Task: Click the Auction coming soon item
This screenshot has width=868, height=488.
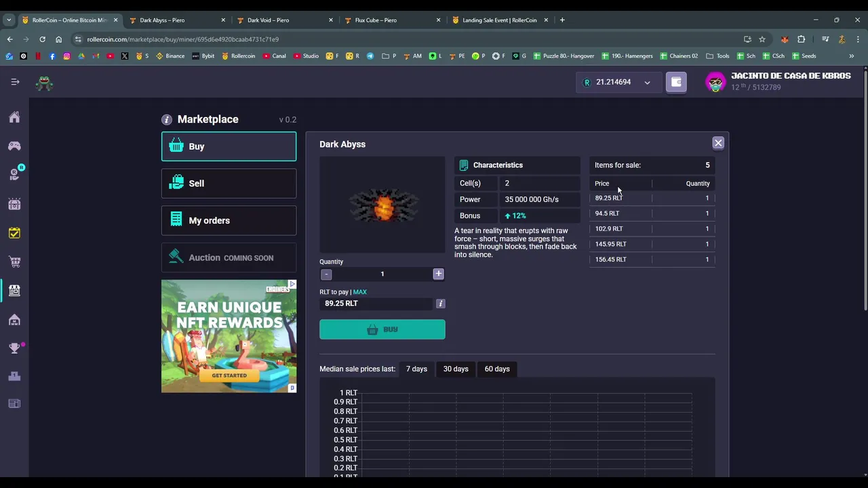Action: (229, 258)
